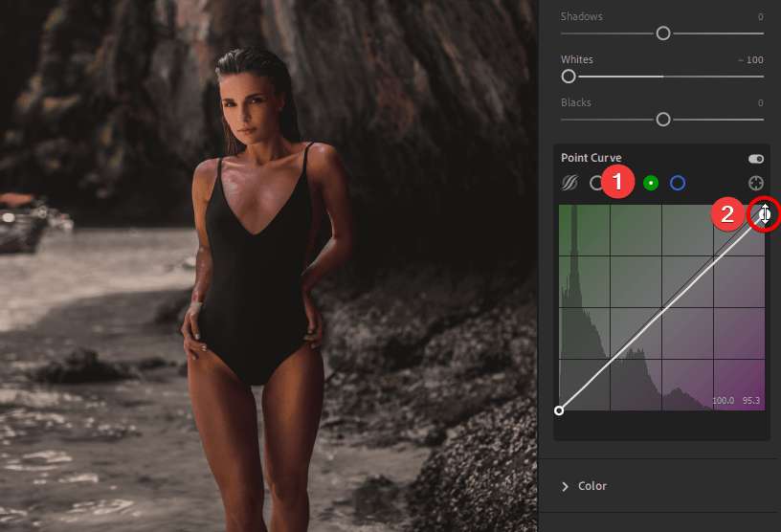The height and width of the screenshot is (532, 781).
Task: Click the Shadows slider handle
Action: pos(662,33)
